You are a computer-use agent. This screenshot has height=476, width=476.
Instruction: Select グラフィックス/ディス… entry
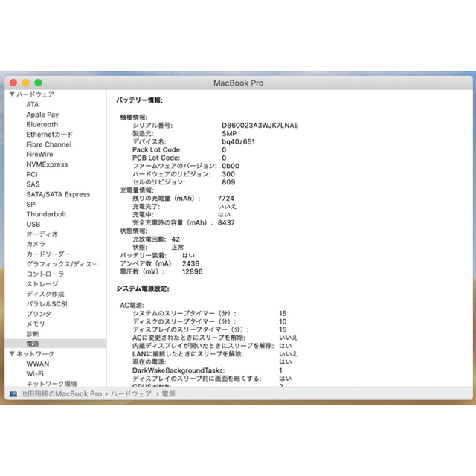(62, 264)
